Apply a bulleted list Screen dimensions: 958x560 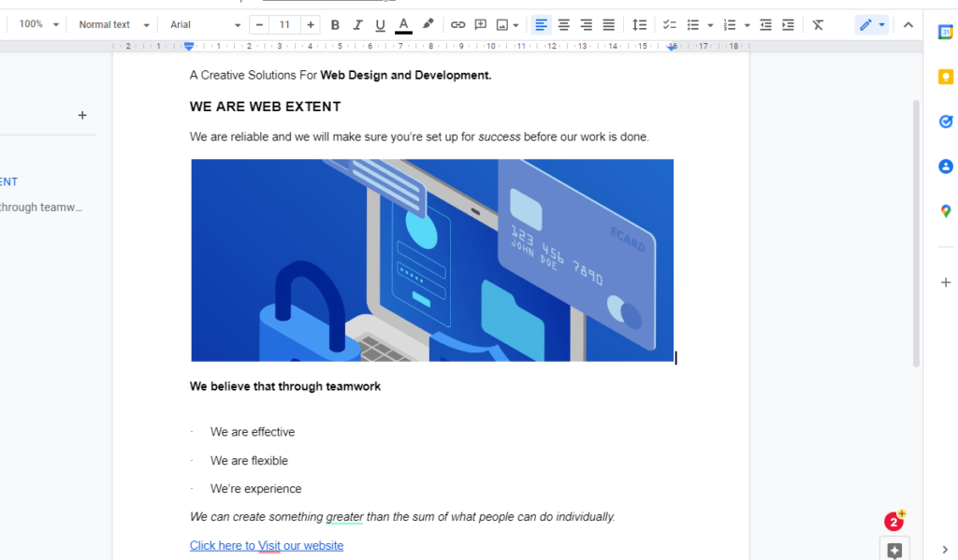coord(693,25)
